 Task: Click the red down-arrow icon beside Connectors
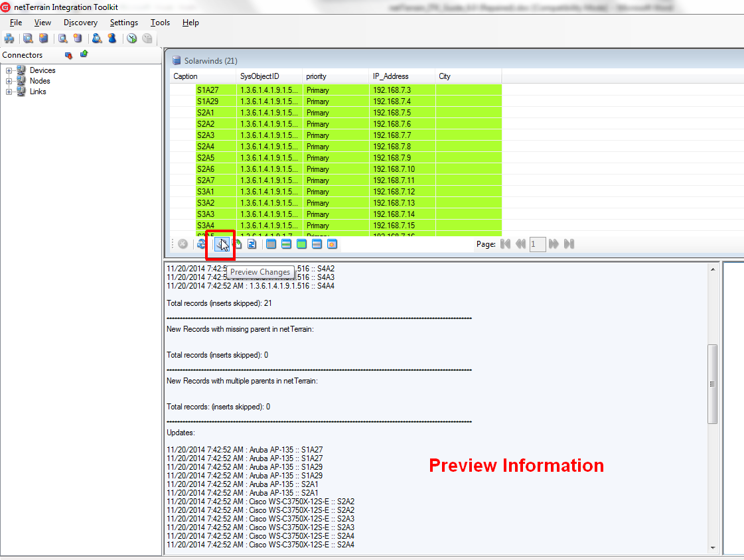coord(68,55)
